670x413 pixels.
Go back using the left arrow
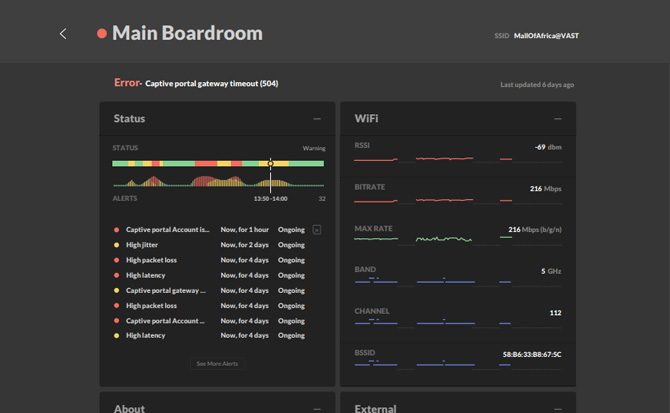click(x=63, y=34)
